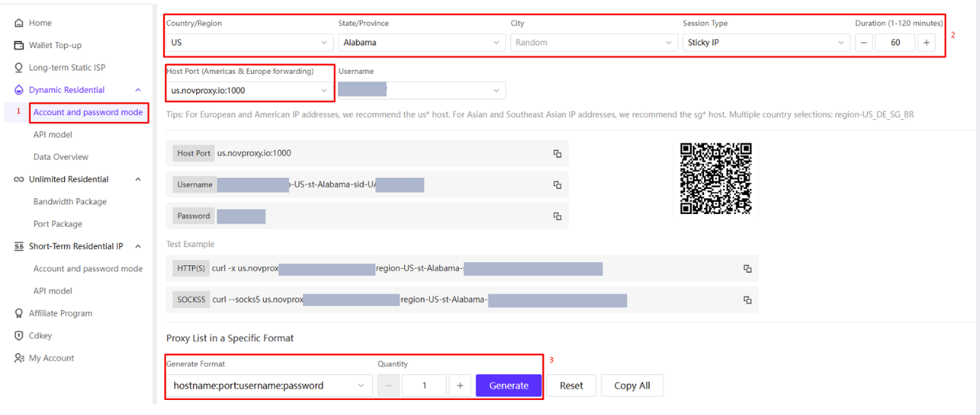The height and width of the screenshot is (415, 980).
Task: Increase the duration with plus button
Action: pyautogui.click(x=926, y=43)
